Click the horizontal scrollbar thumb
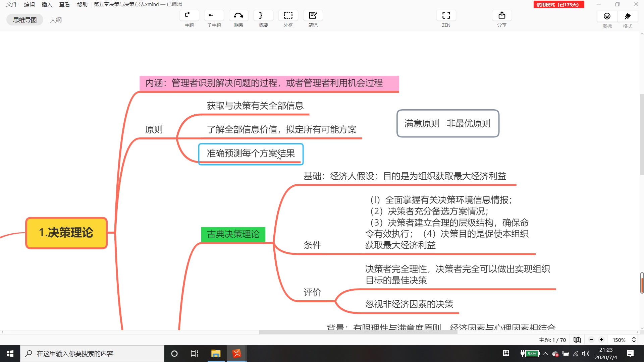The image size is (644, 362). [x=358, y=332]
